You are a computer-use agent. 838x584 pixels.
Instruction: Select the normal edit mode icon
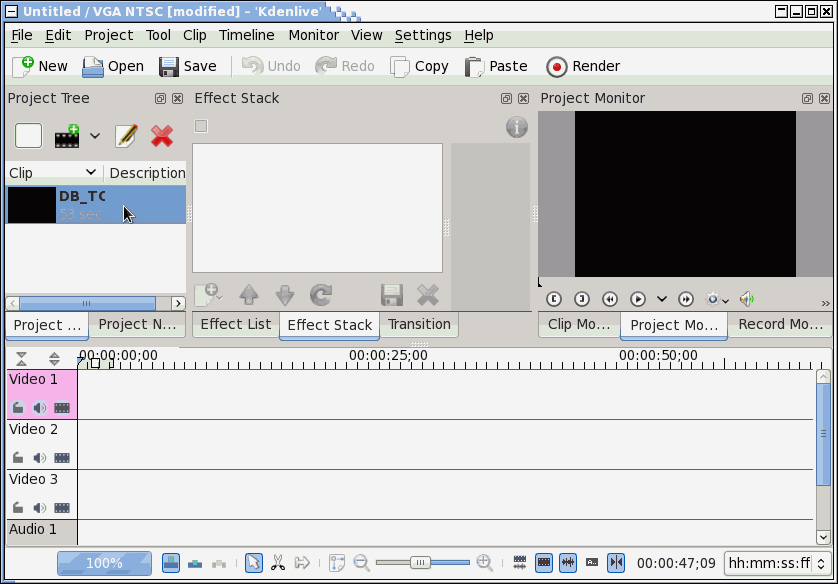tap(171, 563)
